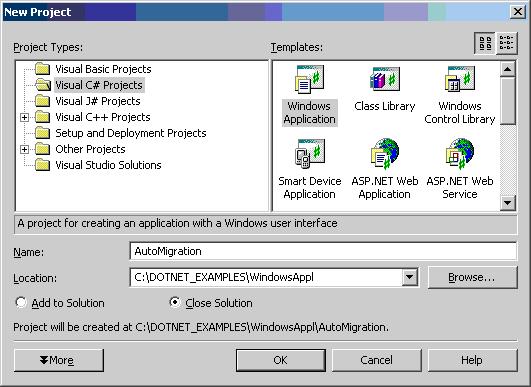Click the Visual Studio Solutions folder icon
531x387 pixels.
(43, 165)
